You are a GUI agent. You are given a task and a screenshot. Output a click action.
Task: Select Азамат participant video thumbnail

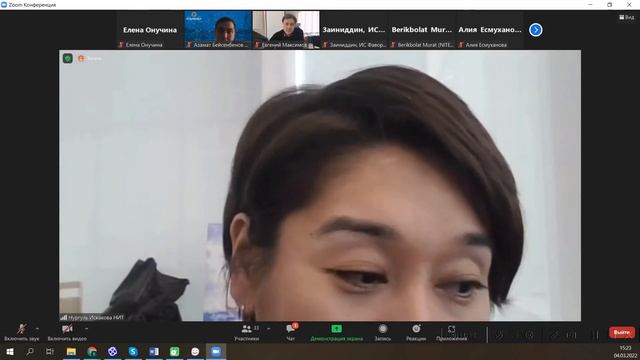[218, 30]
